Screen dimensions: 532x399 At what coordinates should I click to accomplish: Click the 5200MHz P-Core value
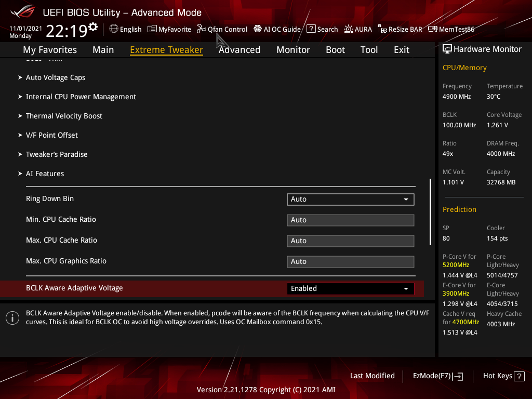pyautogui.click(x=456, y=265)
